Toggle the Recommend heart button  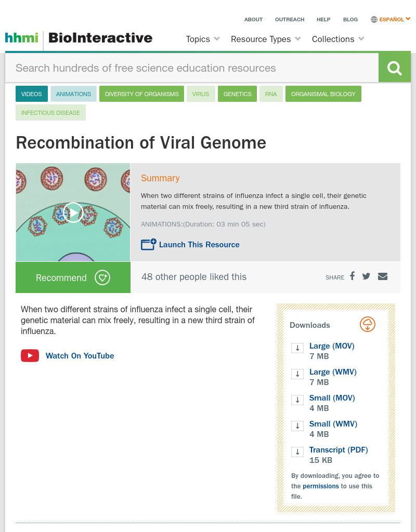[x=102, y=277]
